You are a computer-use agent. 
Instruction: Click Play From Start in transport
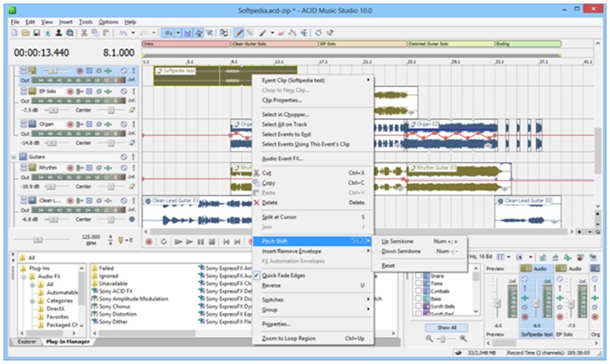(x=178, y=242)
